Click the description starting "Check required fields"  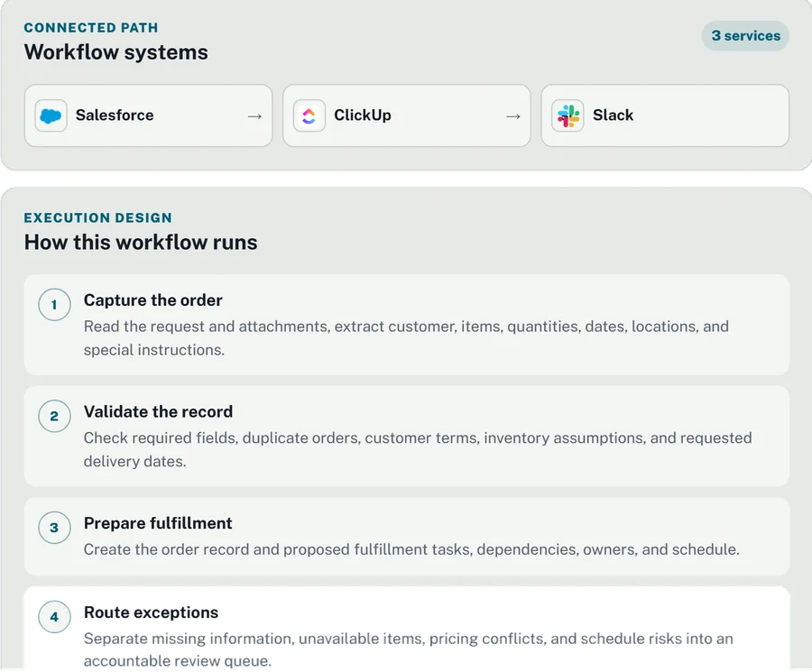[x=418, y=449]
